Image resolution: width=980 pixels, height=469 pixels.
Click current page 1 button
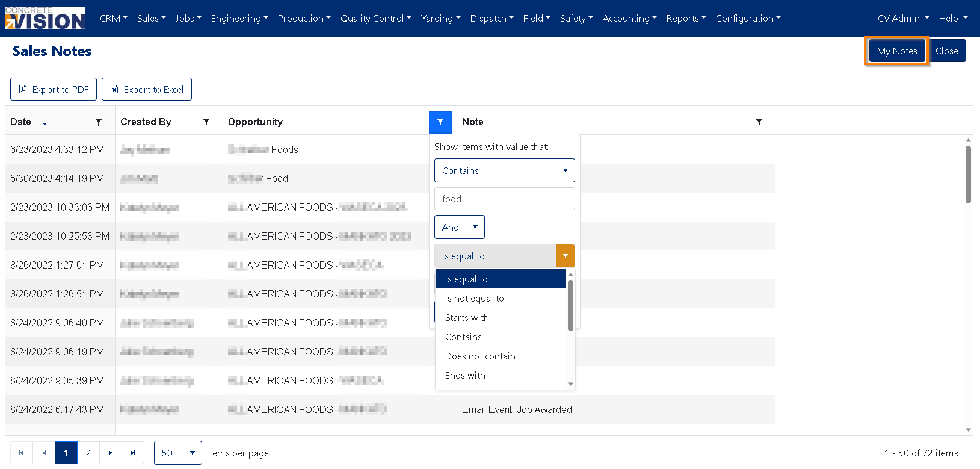pyautogui.click(x=66, y=453)
